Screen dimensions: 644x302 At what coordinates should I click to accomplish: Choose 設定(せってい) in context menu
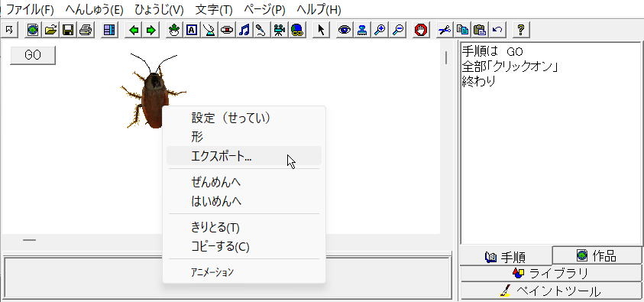[x=244, y=119]
